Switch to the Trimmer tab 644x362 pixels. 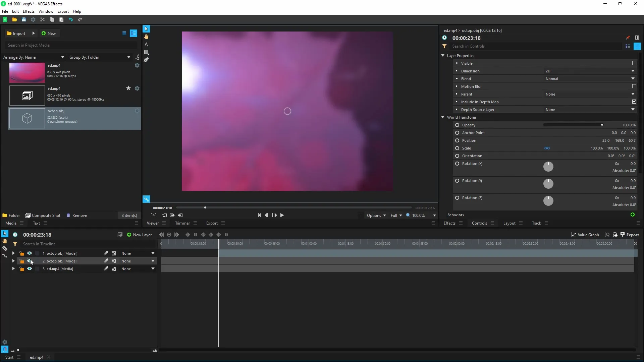pos(182,223)
